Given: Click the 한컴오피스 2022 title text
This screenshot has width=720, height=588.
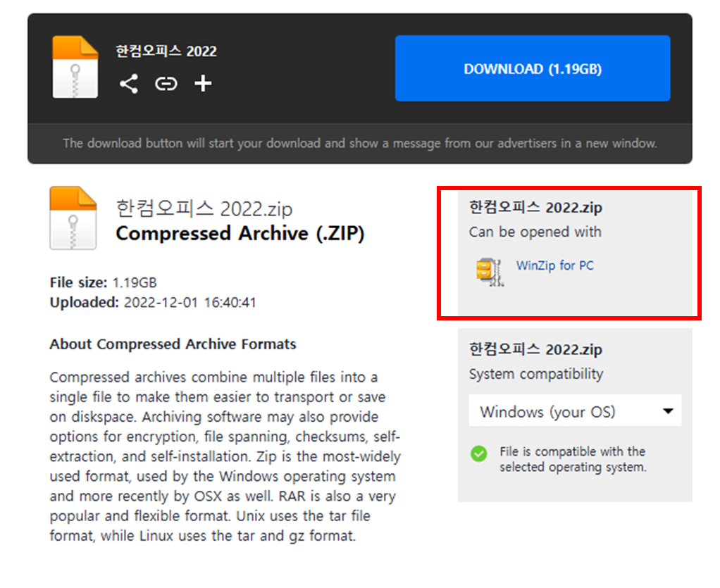Looking at the screenshot, I should 166,51.
